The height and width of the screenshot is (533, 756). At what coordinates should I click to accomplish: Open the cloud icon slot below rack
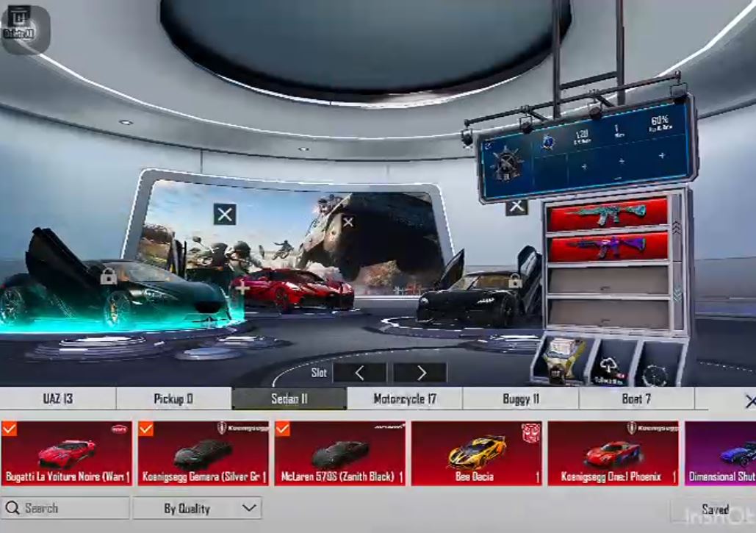(610, 365)
